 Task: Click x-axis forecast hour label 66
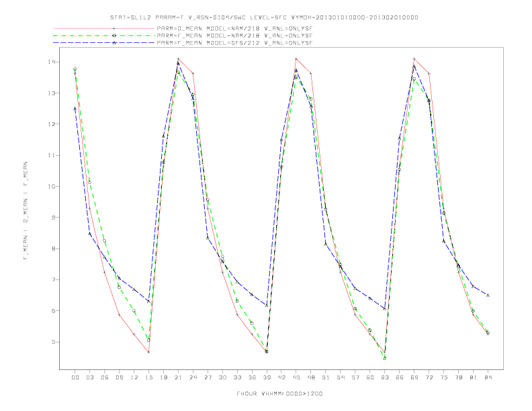click(x=400, y=377)
